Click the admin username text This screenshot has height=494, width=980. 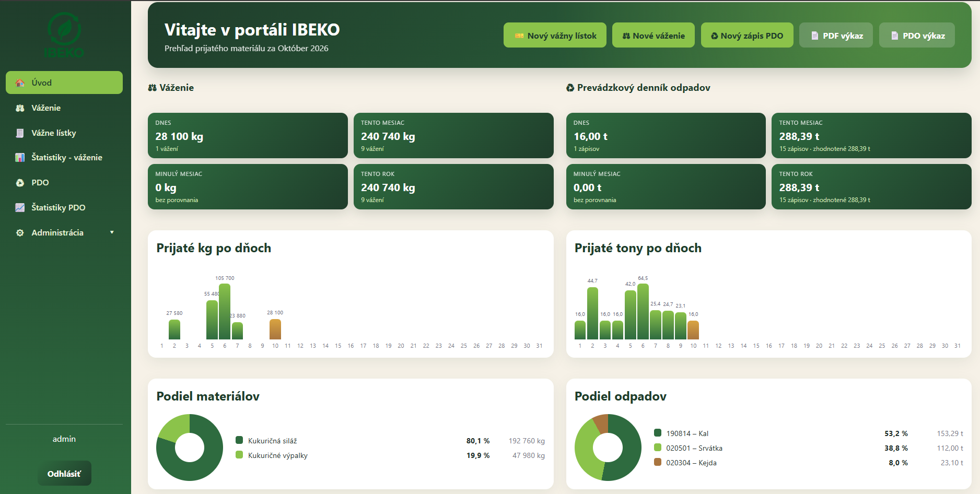coord(64,439)
